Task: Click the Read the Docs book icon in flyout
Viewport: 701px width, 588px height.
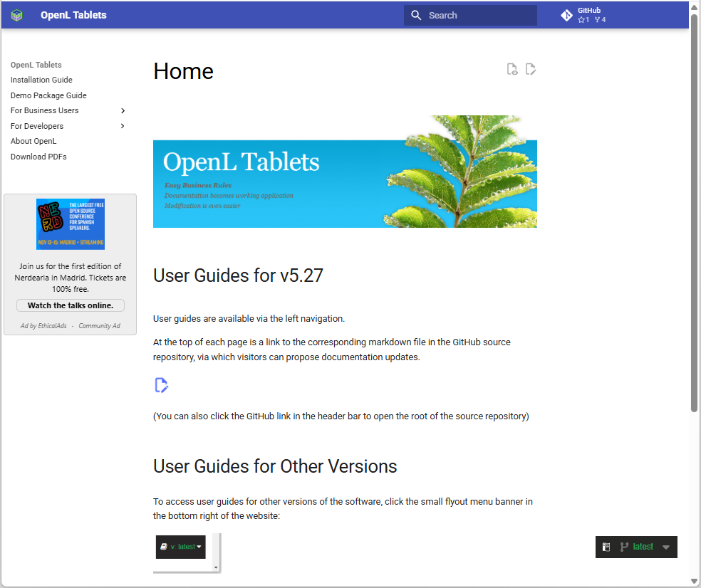Action: click(606, 547)
